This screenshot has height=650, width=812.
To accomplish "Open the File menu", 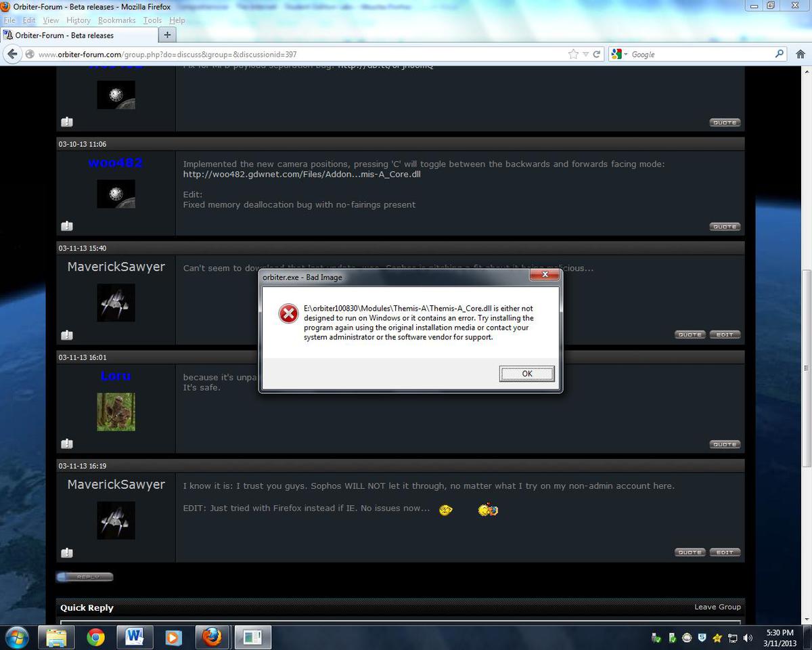I will pos(9,20).
